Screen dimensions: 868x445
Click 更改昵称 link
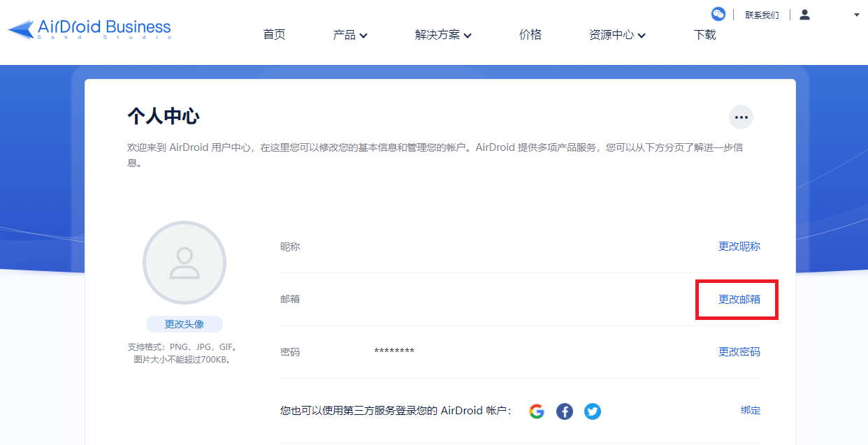pyautogui.click(x=739, y=247)
